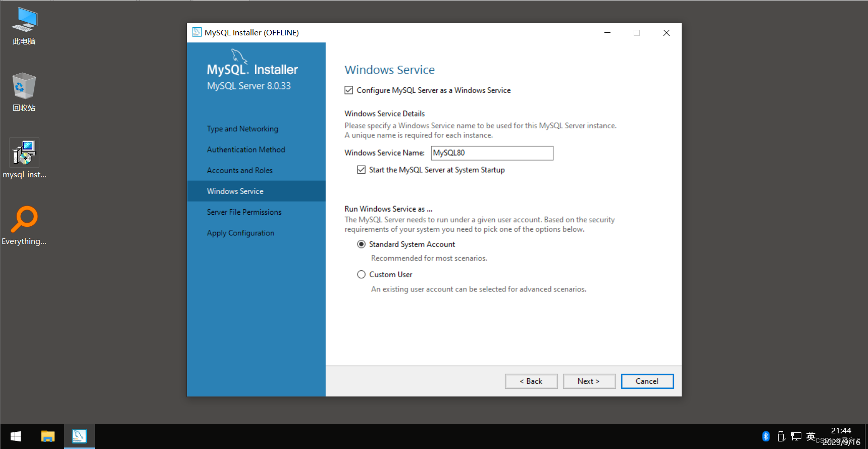Image resolution: width=868 pixels, height=449 pixels.
Task: Toggle Configure MySQL Server as a Windows Service
Action: pos(349,90)
